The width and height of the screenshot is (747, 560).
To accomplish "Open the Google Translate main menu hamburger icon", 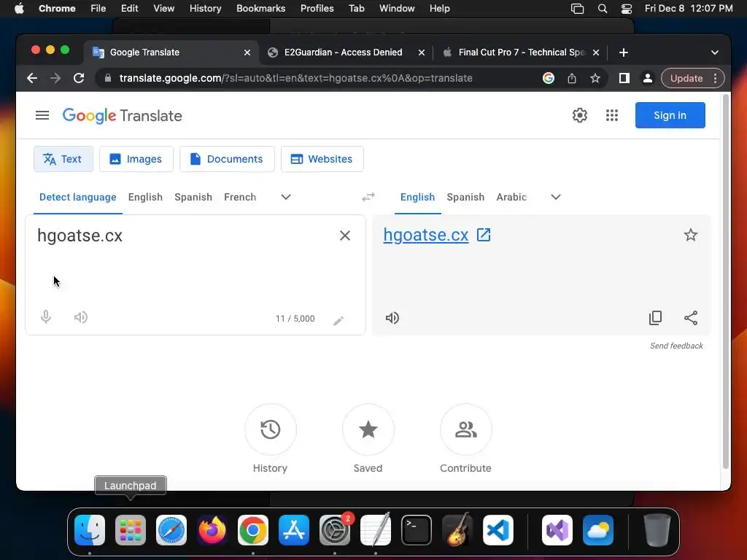I will click(42, 115).
